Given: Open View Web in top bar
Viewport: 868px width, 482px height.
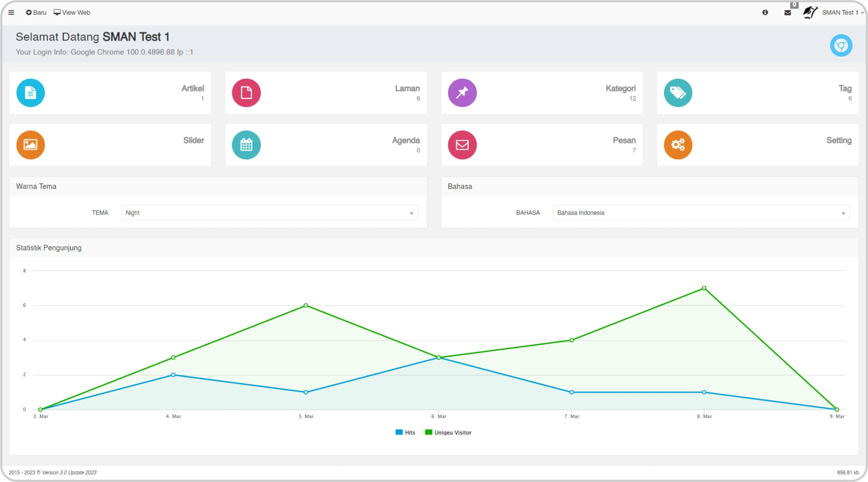Looking at the screenshot, I should point(72,13).
